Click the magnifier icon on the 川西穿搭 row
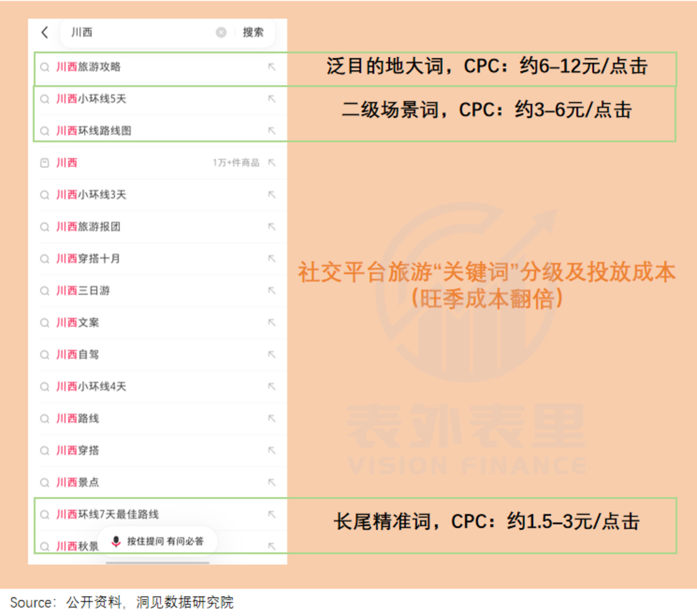Viewport: 697px width, 616px height. click(x=45, y=451)
